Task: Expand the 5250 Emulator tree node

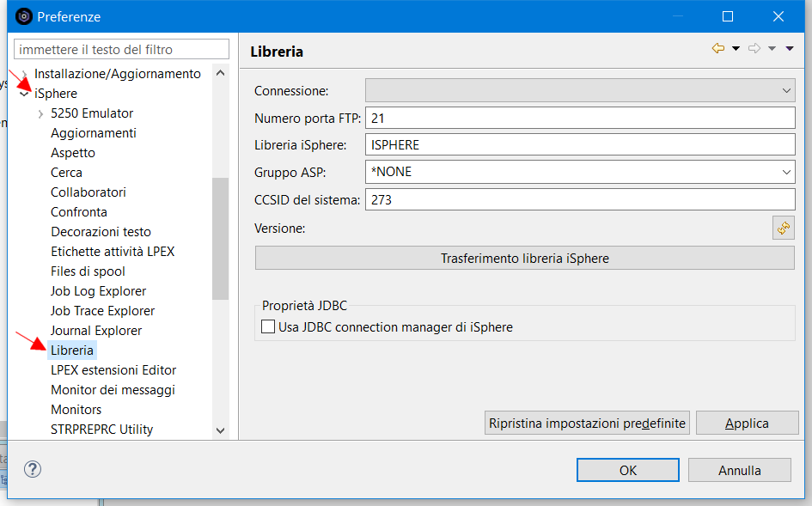Action: click(41, 113)
